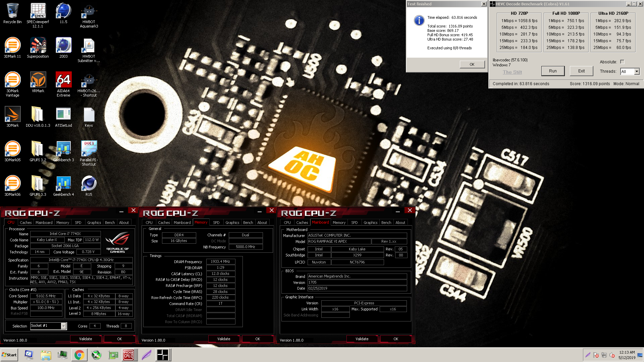Select the 3DMark desktop icon
Image resolution: width=644 pixels, height=362 pixels.
coord(12,117)
